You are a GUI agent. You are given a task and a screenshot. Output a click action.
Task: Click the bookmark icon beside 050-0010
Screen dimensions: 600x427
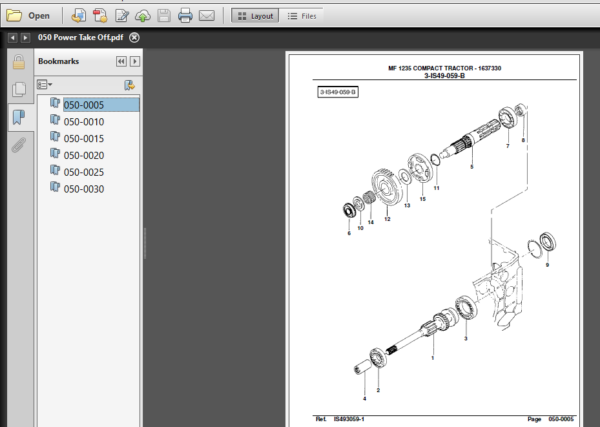pyautogui.click(x=55, y=120)
